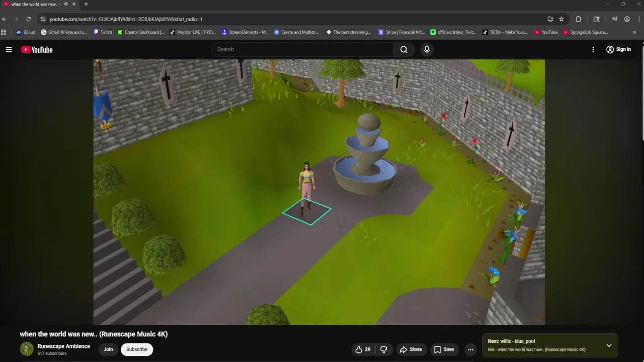Like the video with thumbs up
The image size is (644, 362).
(x=363, y=349)
